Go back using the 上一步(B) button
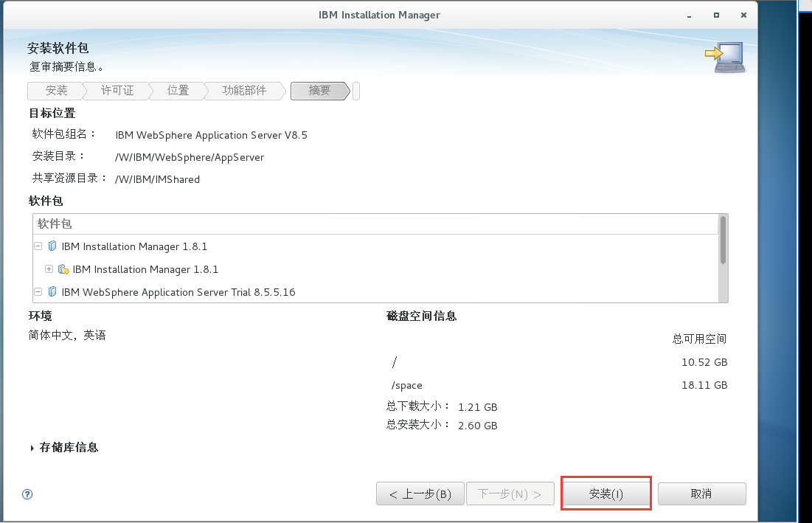 420,493
